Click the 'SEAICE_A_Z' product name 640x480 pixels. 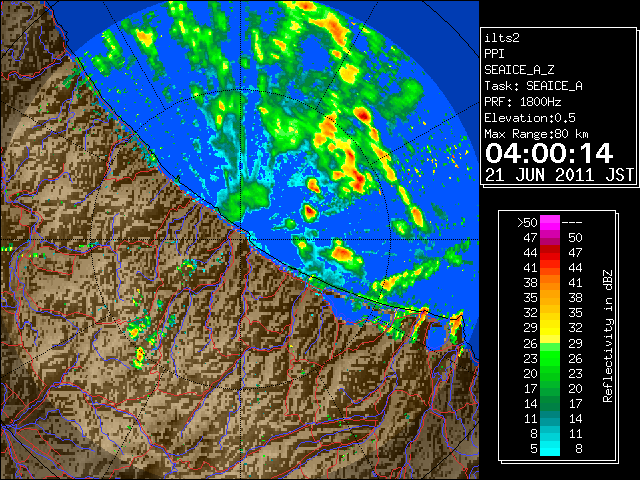click(x=519, y=70)
